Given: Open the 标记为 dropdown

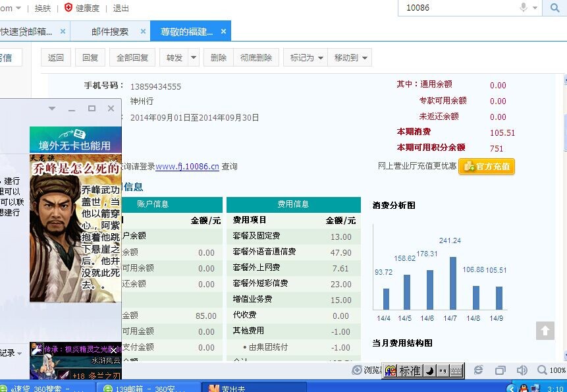Looking at the screenshot, I should click(306, 58).
